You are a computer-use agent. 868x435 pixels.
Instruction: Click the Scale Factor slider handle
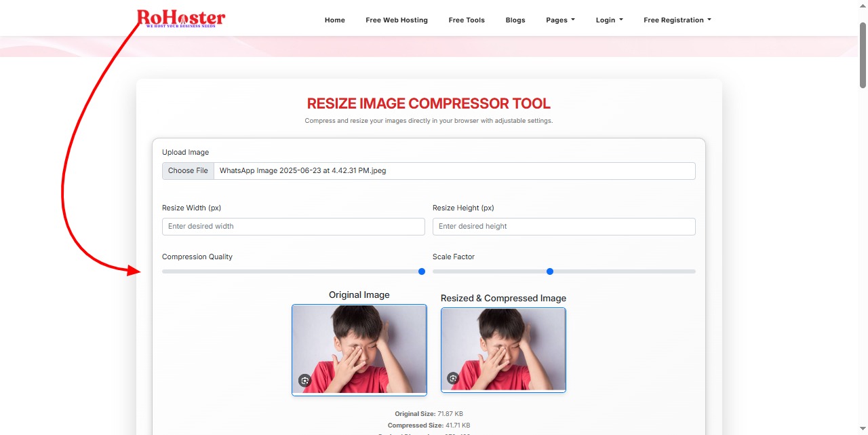click(x=550, y=271)
